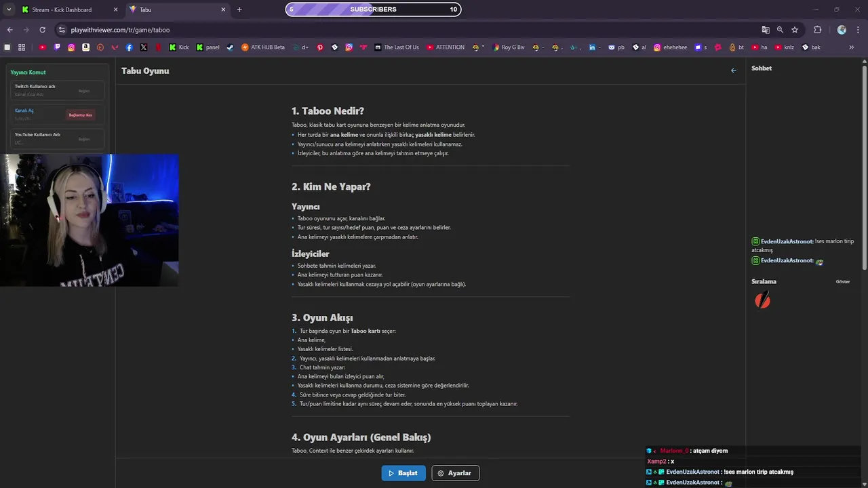
Task: Click the Başlat start button
Action: 403,473
